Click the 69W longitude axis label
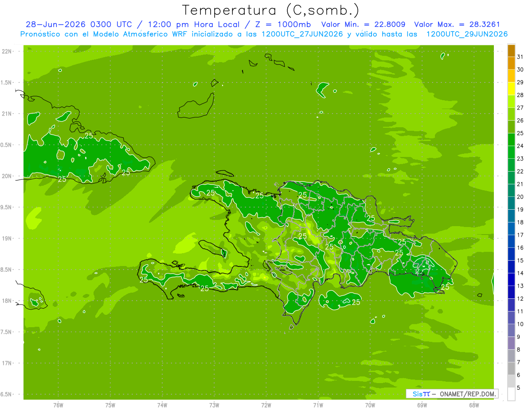The image size is (532, 411). (422, 405)
